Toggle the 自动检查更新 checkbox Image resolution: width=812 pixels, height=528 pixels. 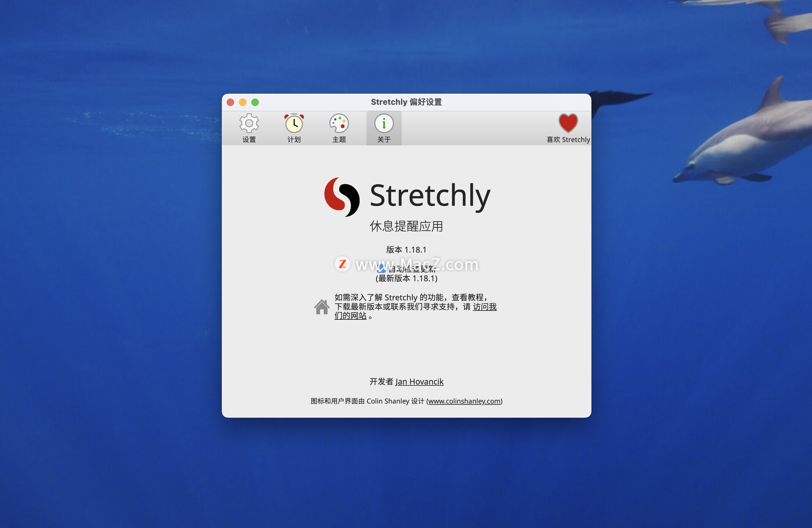point(381,269)
